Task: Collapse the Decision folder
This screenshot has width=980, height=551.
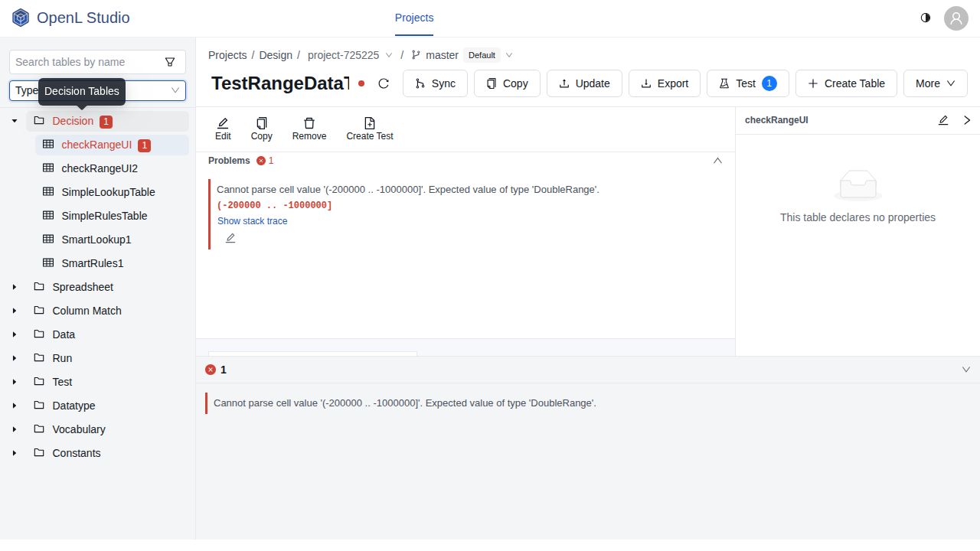Action: [15, 121]
